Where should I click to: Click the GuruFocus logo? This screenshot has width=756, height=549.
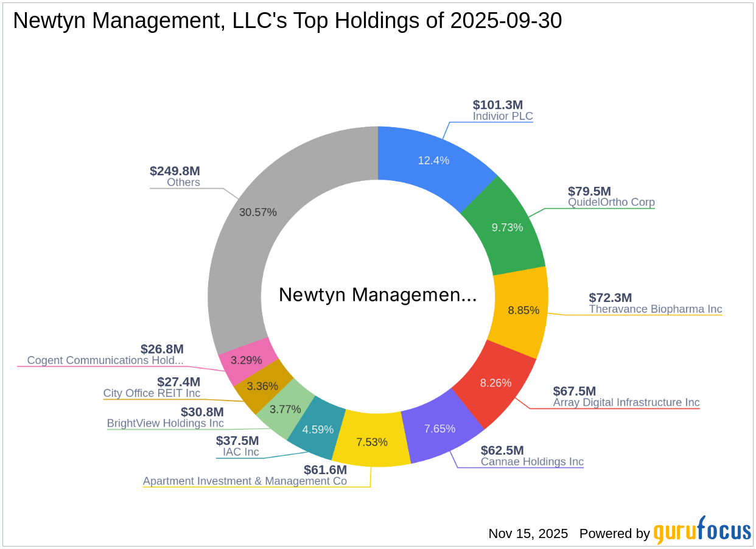point(701,531)
